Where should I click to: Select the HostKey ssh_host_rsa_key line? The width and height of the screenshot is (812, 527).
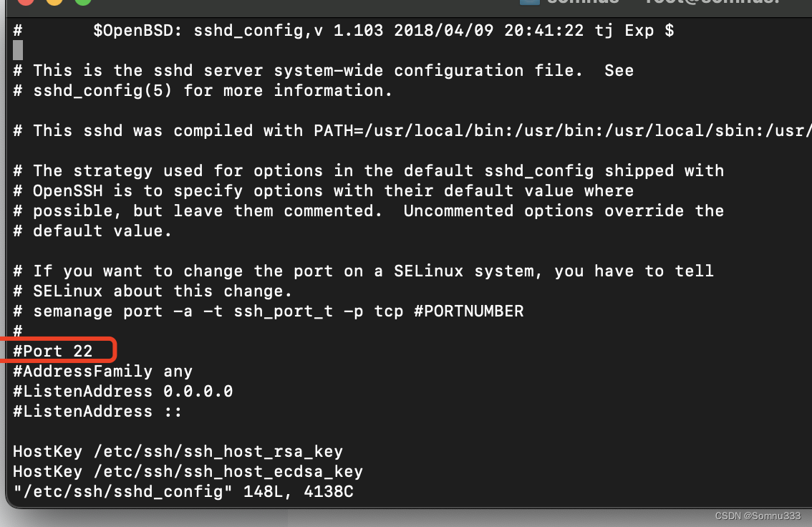(178, 451)
